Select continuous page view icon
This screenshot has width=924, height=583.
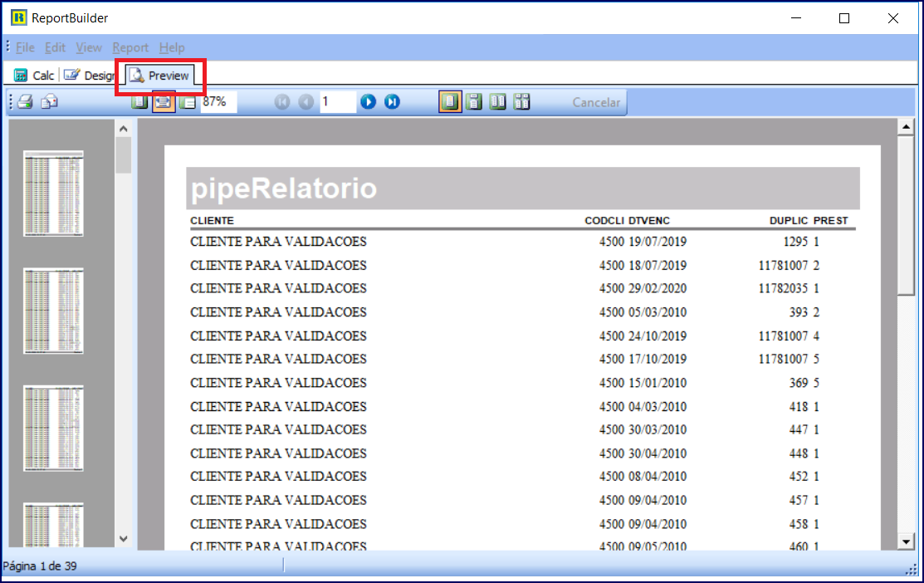coord(474,102)
